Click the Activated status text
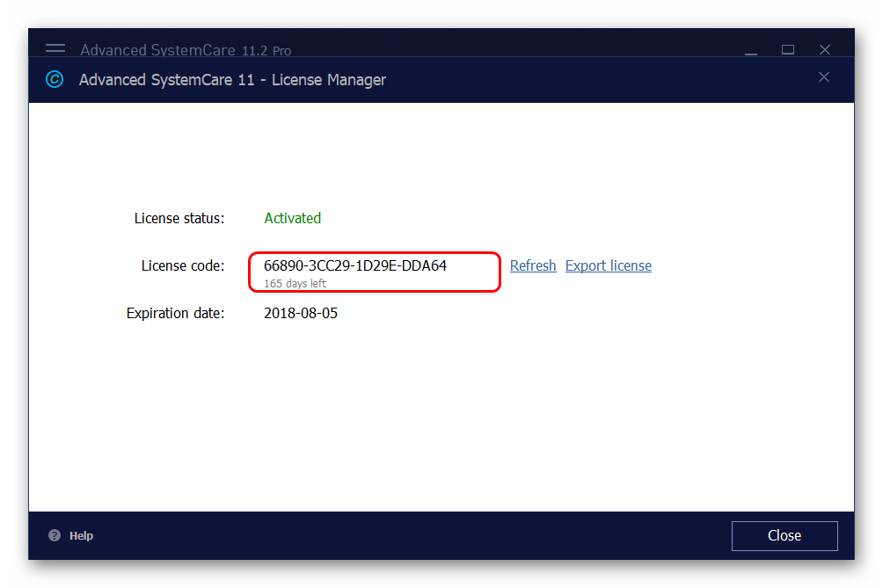 click(x=293, y=218)
